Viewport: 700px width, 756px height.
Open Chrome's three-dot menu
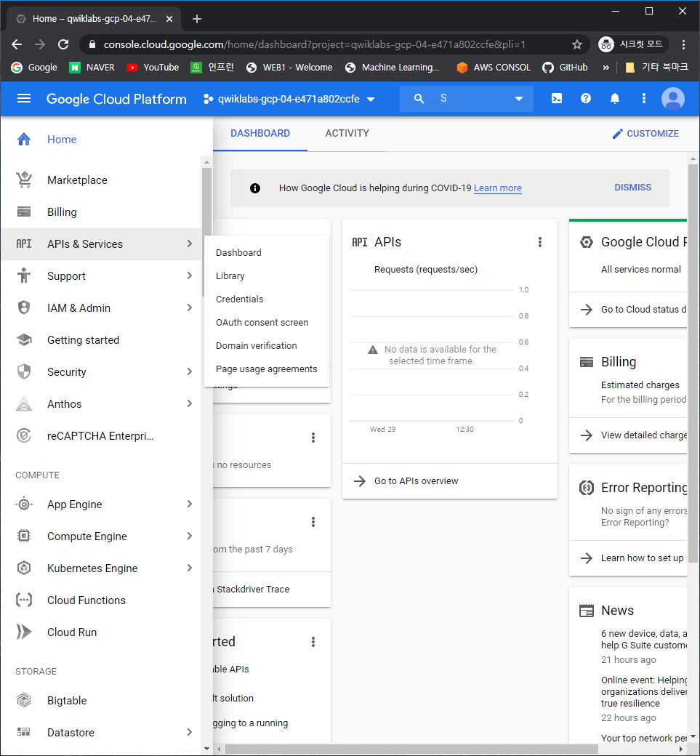pos(683,44)
